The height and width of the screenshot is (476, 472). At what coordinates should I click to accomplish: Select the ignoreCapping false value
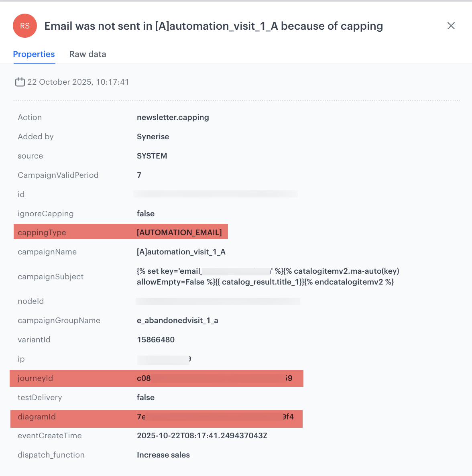[x=146, y=214]
